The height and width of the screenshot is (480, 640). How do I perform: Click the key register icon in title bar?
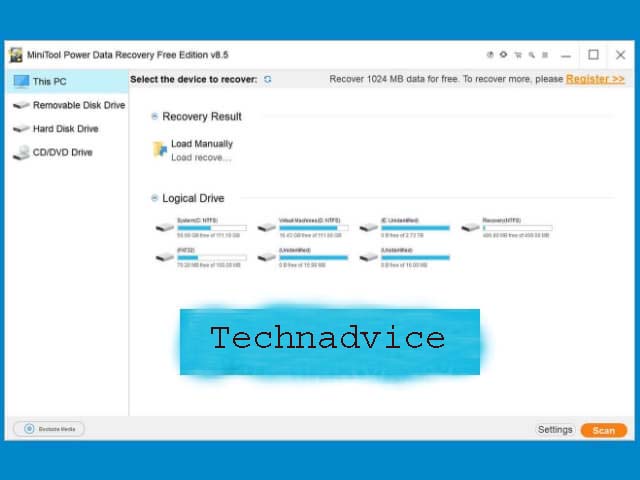click(x=531, y=55)
